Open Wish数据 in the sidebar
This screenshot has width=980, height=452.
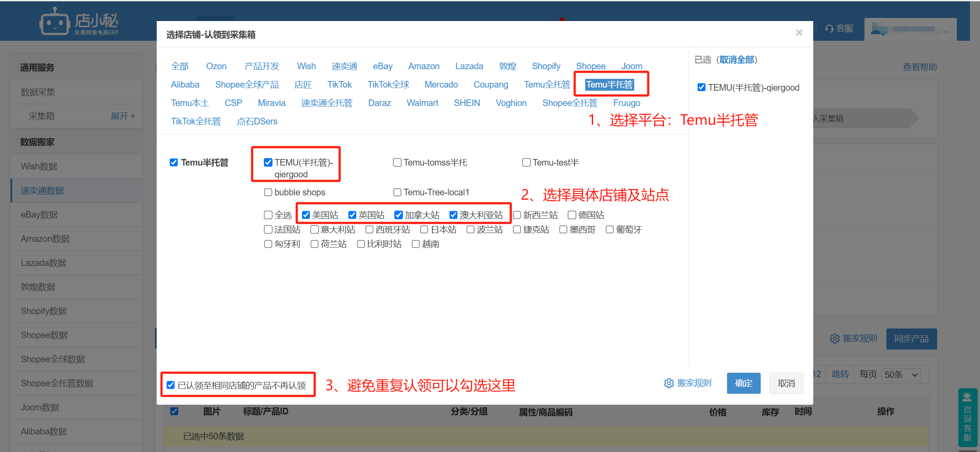coord(76,166)
